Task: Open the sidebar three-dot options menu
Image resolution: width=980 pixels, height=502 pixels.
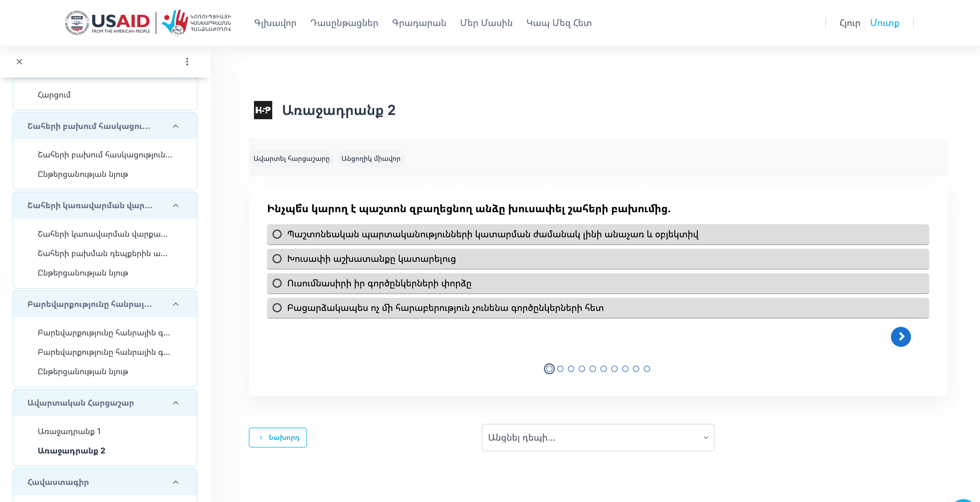Action: point(187,62)
